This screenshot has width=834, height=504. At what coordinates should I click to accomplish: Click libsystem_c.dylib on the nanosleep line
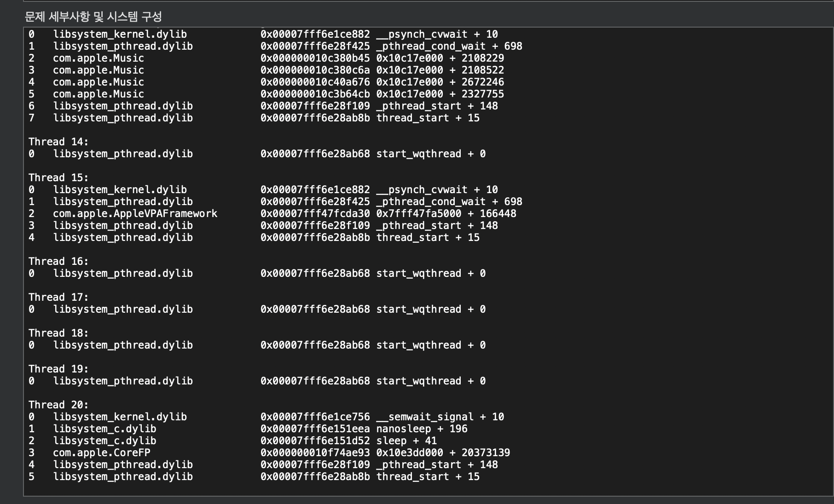click(x=104, y=429)
